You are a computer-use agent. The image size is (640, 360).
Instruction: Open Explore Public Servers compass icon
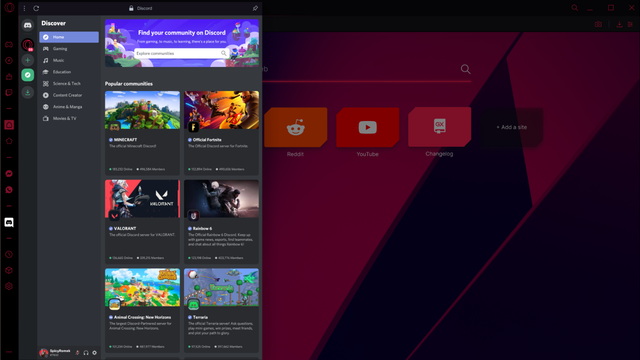coord(27,75)
